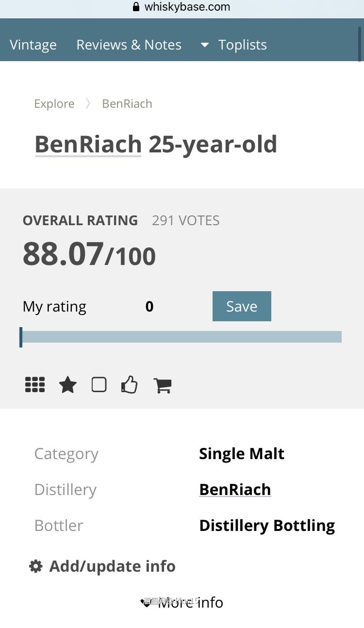Follow the BenRiach breadcrumb link
364x628 pixels.
[127, 104]
